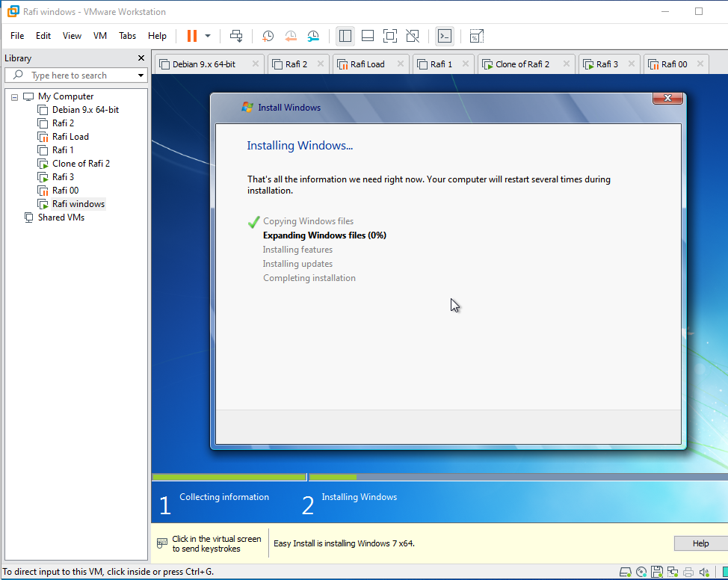The width and height of the screenshot is (728, 580).
Task: Close the Clone of Rafi 2 tab
Action: pos(567,64)
